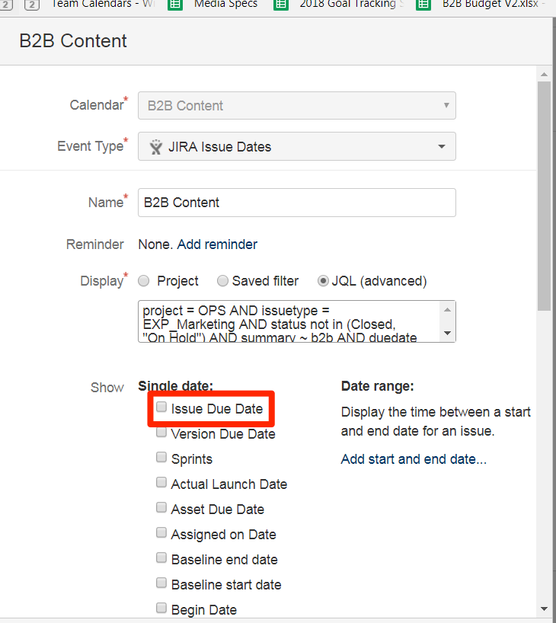This screenshot has width=556, height=623.
Task: Click the dialog scrollbar up arrow
Action: tap(544, 75)
